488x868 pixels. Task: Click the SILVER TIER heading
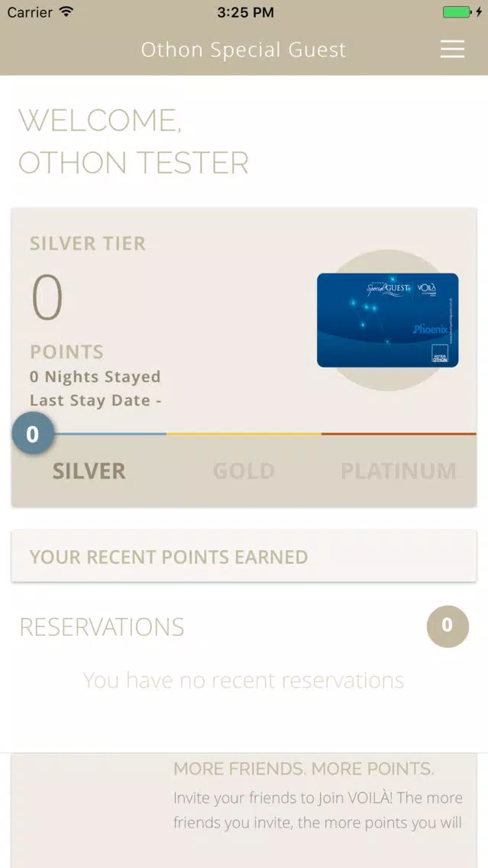[88, 244]
